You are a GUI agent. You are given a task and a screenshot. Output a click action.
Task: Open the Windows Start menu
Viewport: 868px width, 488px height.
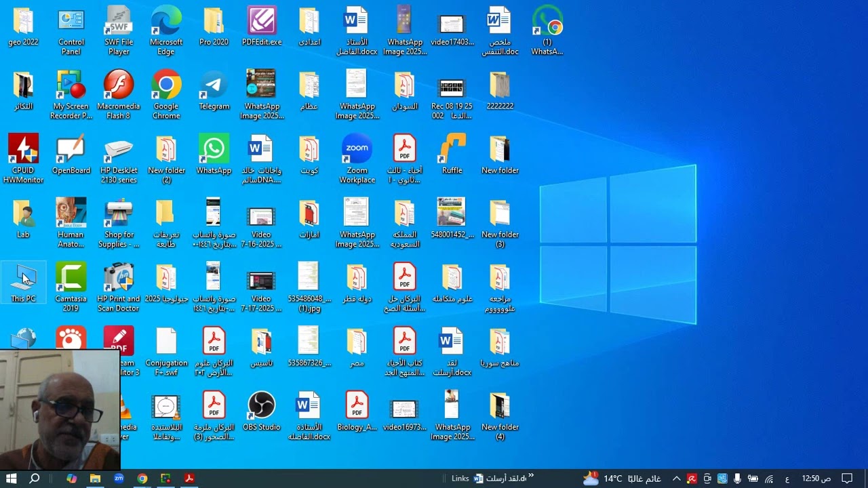tap(12, 479)
